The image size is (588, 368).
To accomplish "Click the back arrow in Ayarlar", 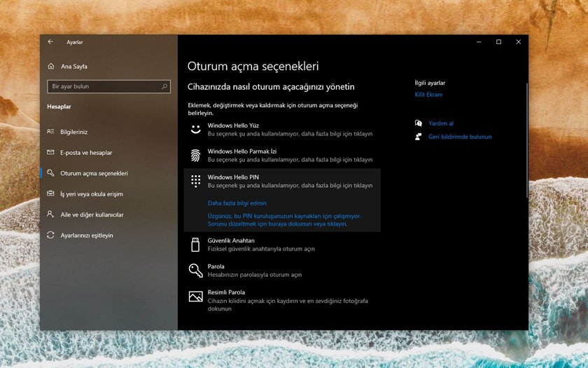I will [x=50, y=42].
